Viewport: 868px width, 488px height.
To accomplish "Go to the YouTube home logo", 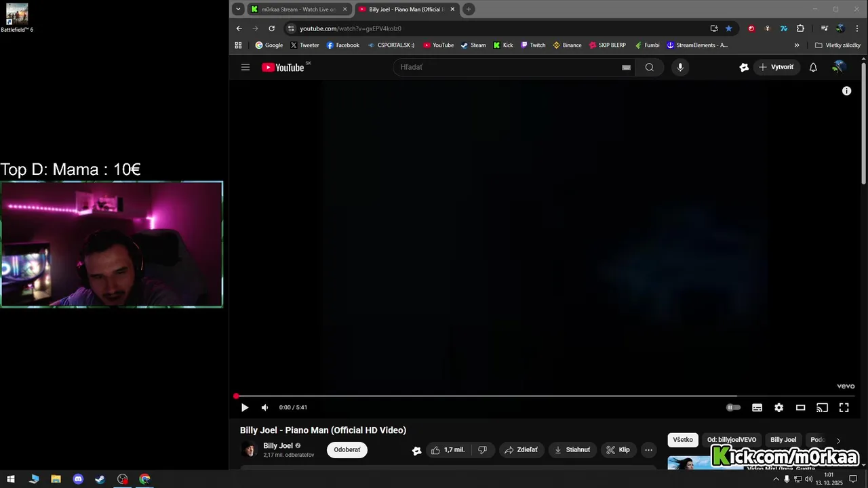I will tap(283, 67).
